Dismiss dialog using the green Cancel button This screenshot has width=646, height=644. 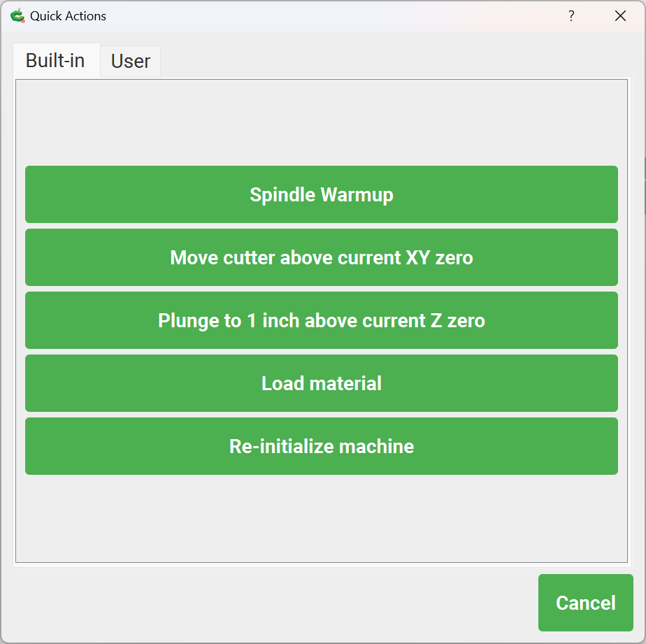(585, 603)
